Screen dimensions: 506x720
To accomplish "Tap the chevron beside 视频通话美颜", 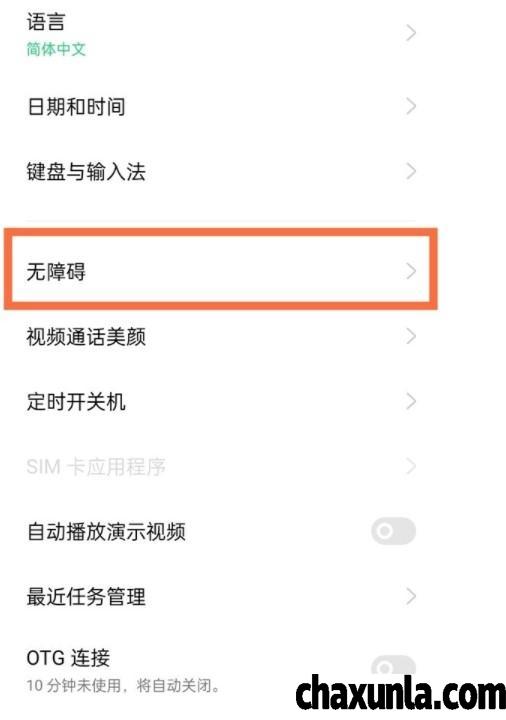I will point(411,337).
